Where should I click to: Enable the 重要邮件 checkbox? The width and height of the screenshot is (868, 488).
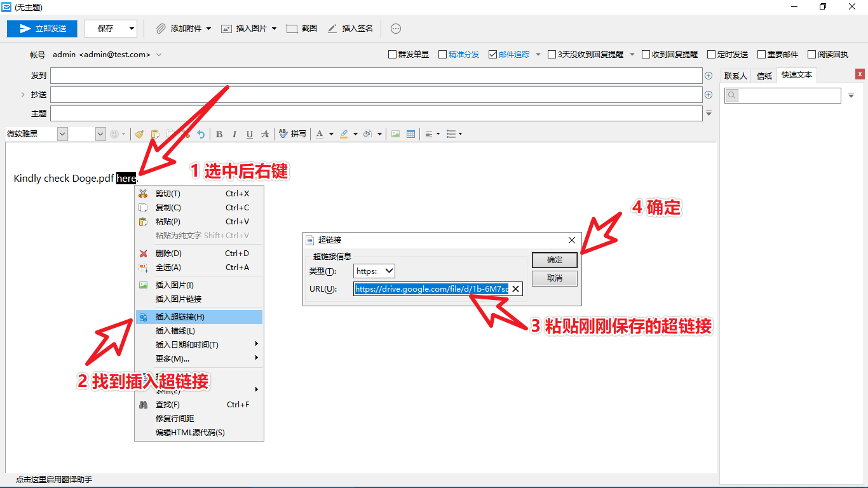[x=761, y=55]
